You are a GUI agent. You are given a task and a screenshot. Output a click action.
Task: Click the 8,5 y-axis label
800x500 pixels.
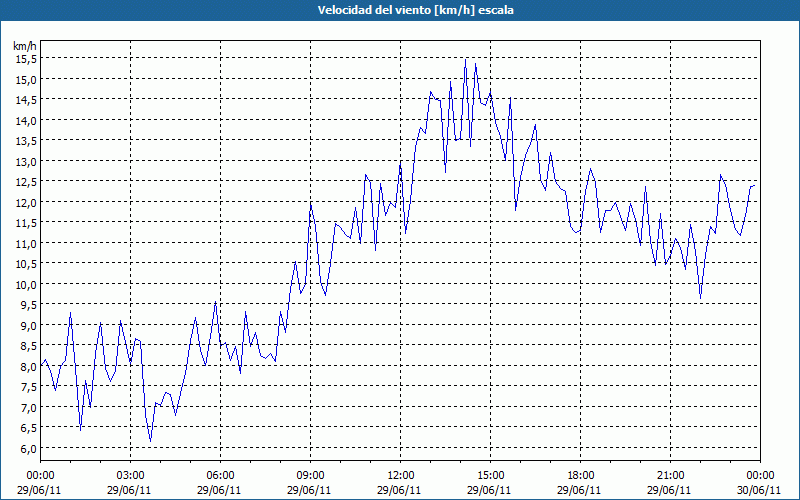[29, 345]
